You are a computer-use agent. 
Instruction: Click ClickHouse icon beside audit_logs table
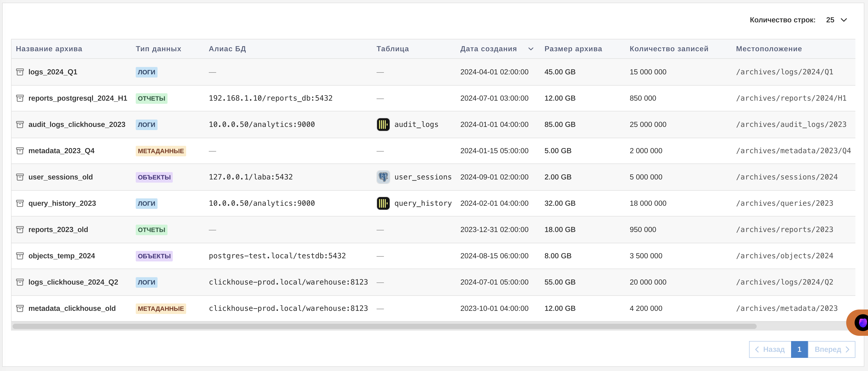[383, 125]
